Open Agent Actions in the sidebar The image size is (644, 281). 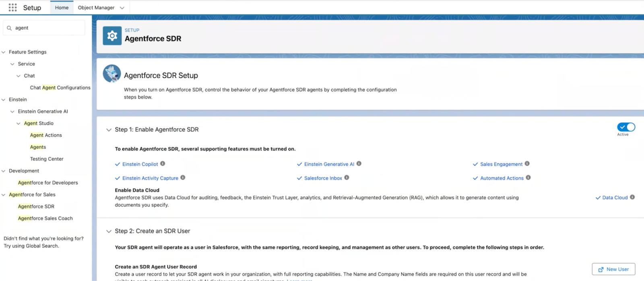click(x=46, y=135)
